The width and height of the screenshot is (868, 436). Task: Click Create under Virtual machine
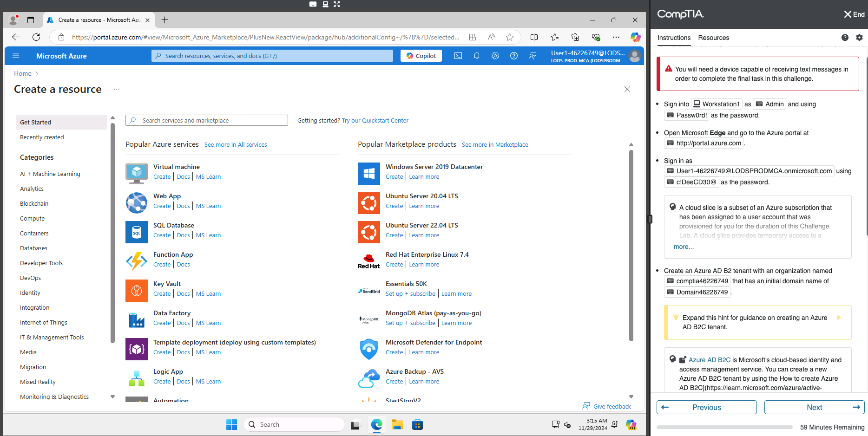(162, 177)
